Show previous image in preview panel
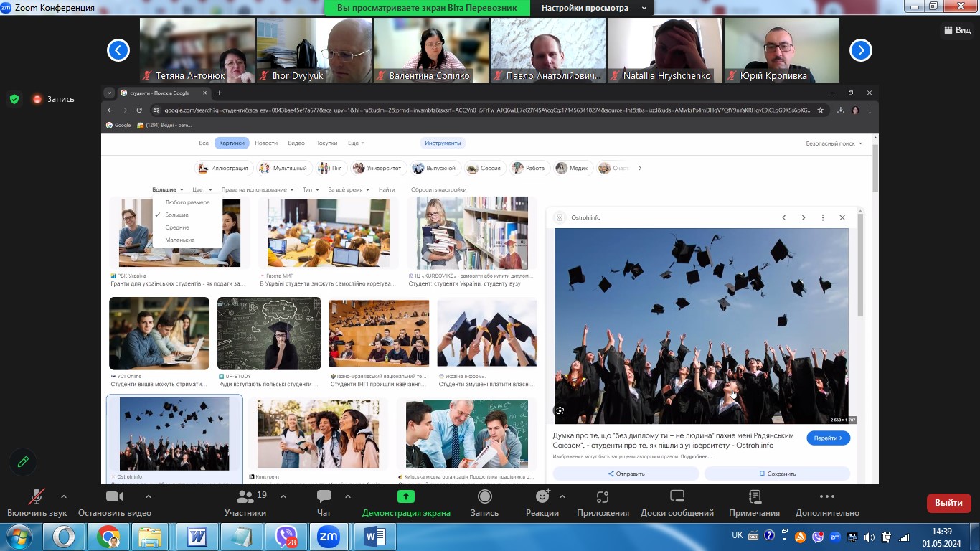Viewport: 980px width, 551px height. (784, 217)
